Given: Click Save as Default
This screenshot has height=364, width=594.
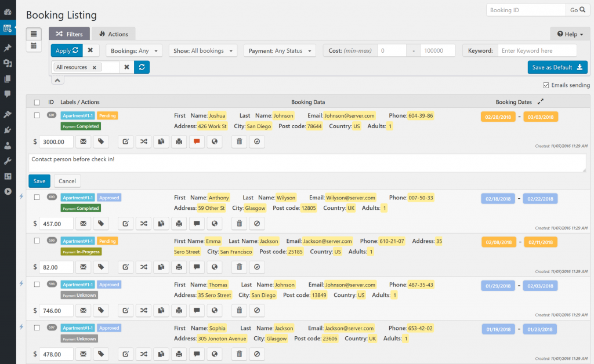Looking at the screenshot, I should coord(557,67).
